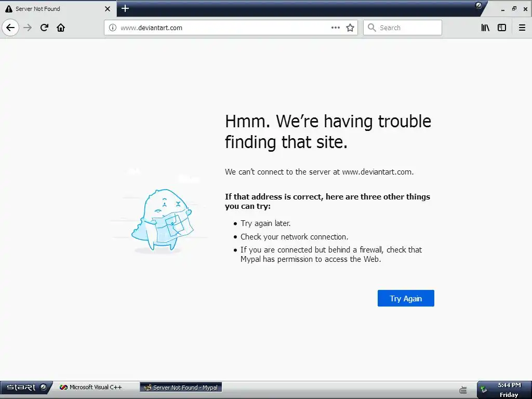Open the Library bookshelf menu
Image resolution: width=532 pixels, height=399 pixels.
pos(485,28)
